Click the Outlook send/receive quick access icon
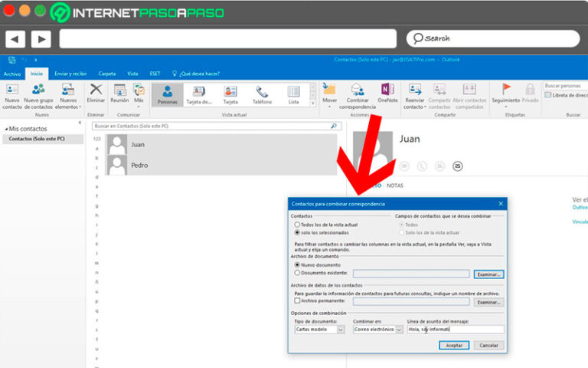 [x=11, y=60]
